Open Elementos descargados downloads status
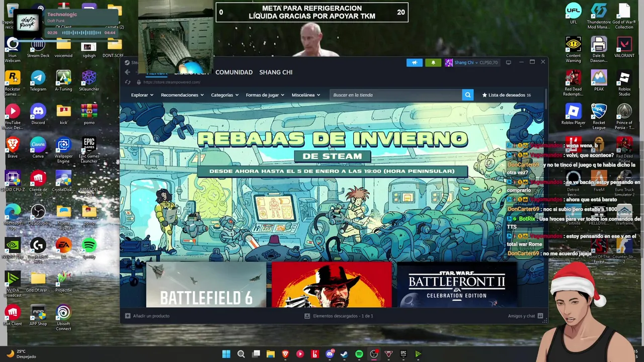The image size is (644, 362). (x=339, y=316)
